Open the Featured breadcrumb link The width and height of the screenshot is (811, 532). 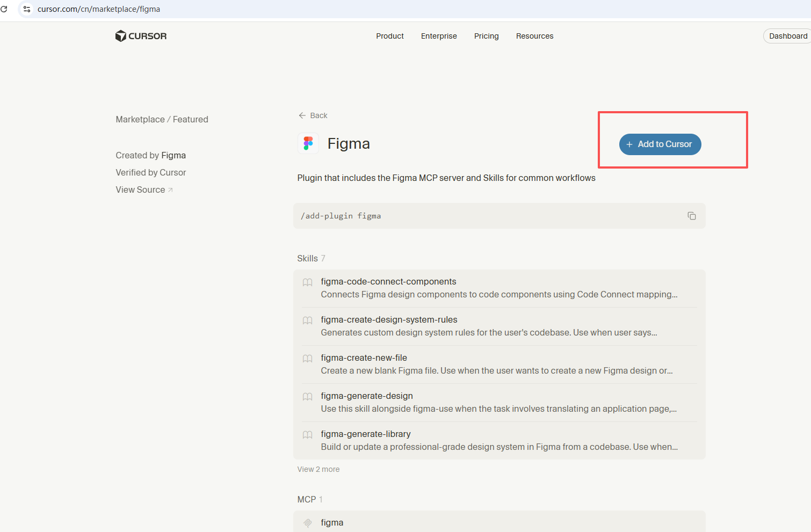click(x=191, y=119)
